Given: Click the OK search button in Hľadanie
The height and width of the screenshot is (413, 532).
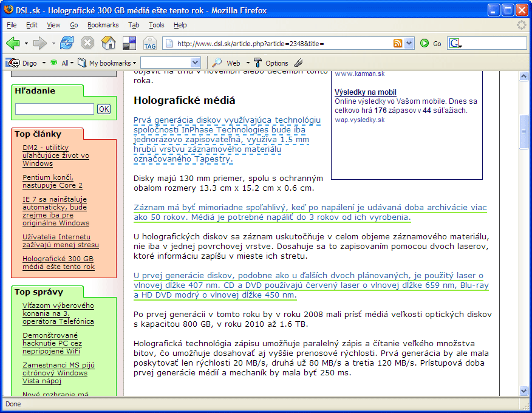Looking at the screenshot, I should click(x=104, y=109).
